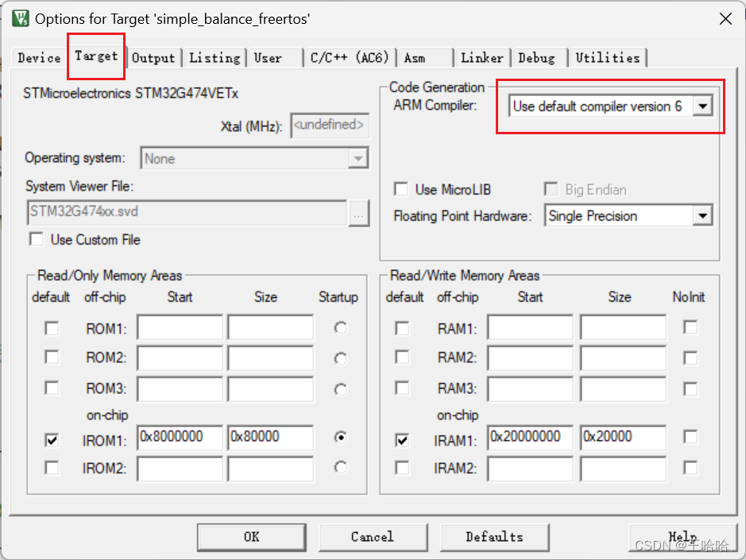
Task: Click the RAM1 Start address field
Action: tap(530, 326)
